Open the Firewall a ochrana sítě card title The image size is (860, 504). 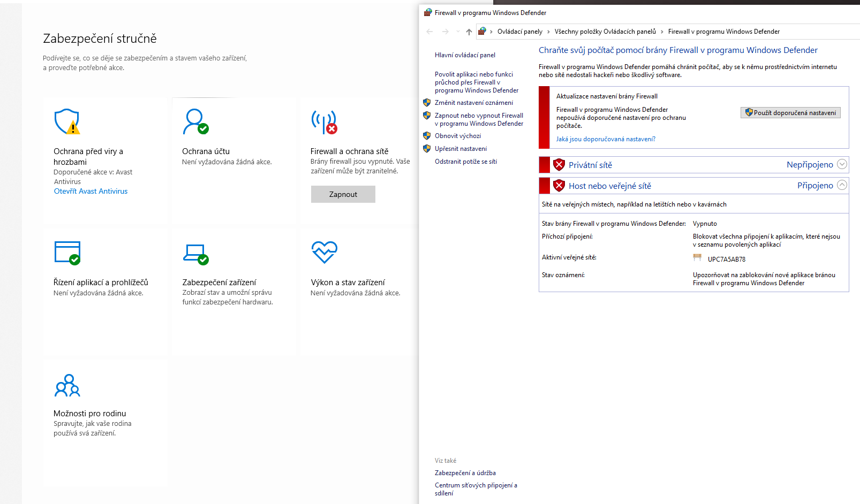point(350,151)
